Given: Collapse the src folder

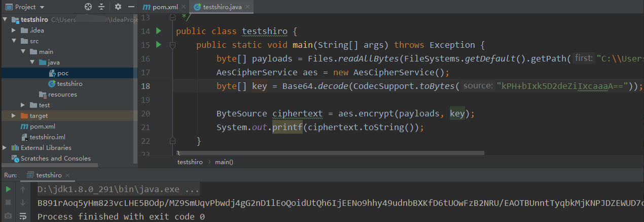Looking at the screenshot, I should [x=14, y=41].
